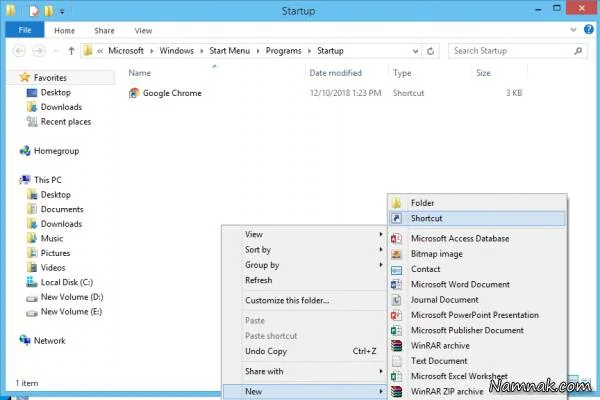Create a new Contact
This screenshot has width=600, height=400.
click(477, 269)
